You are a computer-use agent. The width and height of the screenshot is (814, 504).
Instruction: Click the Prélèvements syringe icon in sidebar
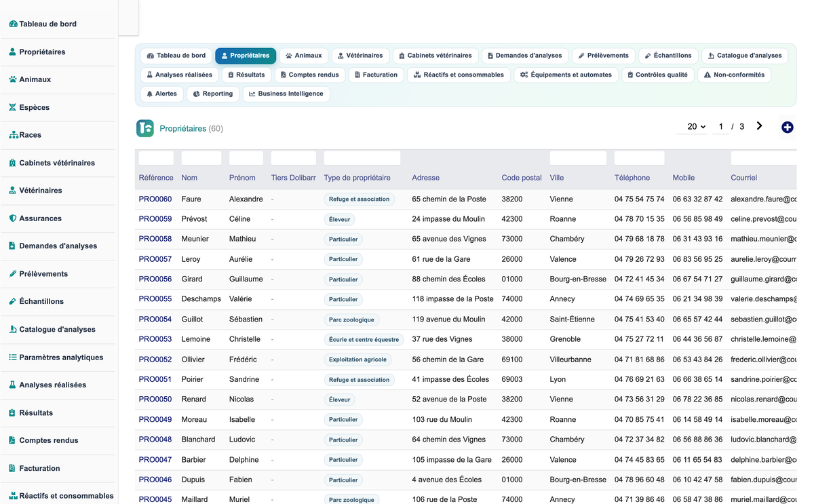(13, 273)
